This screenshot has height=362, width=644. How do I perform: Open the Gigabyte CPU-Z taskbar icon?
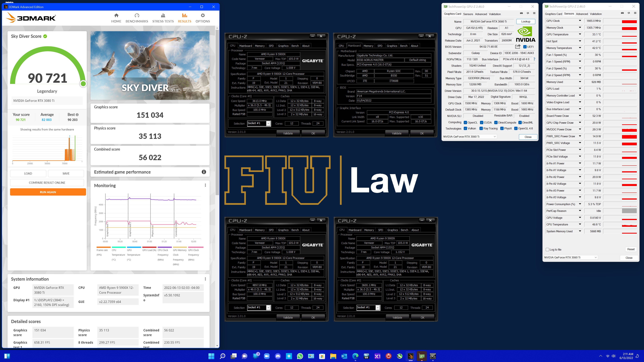433,356
